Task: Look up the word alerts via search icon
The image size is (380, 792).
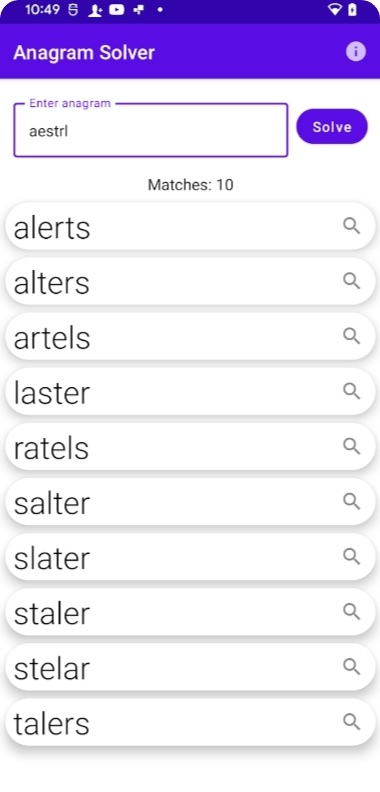Action: 352,226
